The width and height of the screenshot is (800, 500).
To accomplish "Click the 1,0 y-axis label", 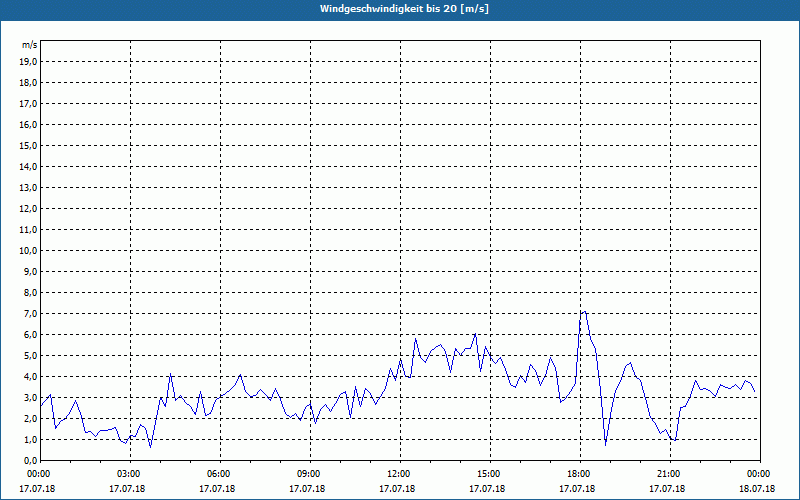I will [30, 440].
